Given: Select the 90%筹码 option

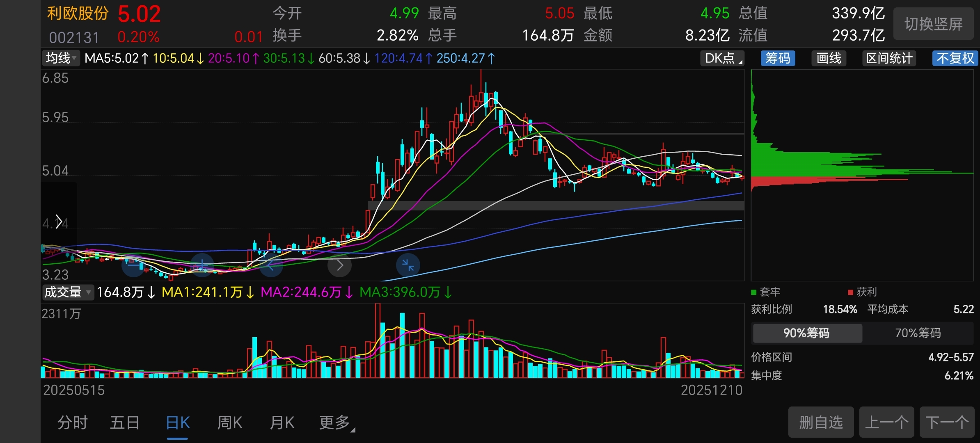Looking at the screenshot, I should click(806, 333).
